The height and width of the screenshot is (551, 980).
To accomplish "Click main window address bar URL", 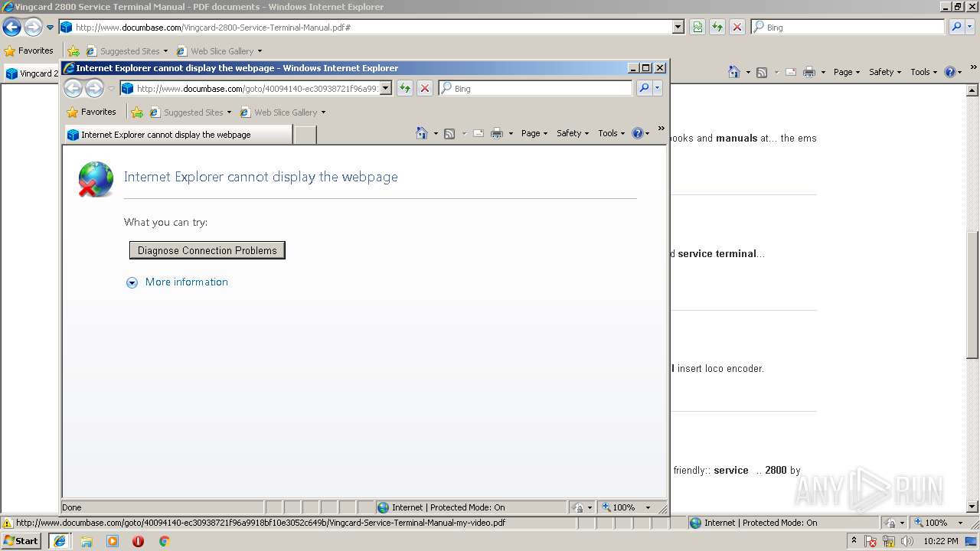I will (213, 28).
